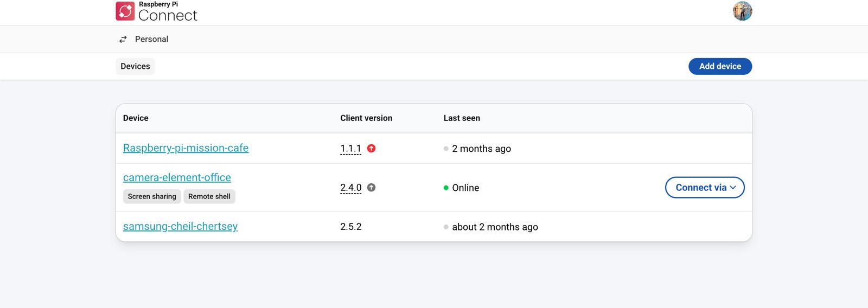
Task: Open the camera-element-office device link
Action: [177, 177]
